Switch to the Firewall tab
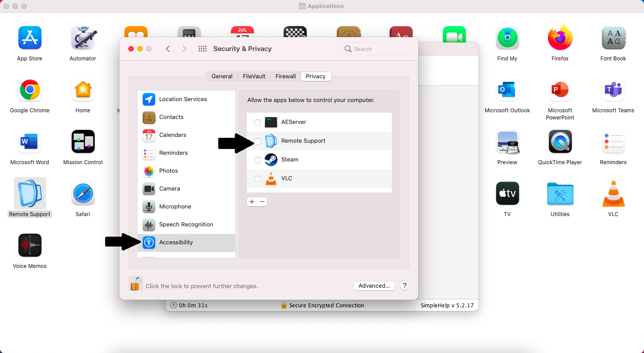This screenshot has width=644, height=353. pyautogui.click(x=286, y=77)
